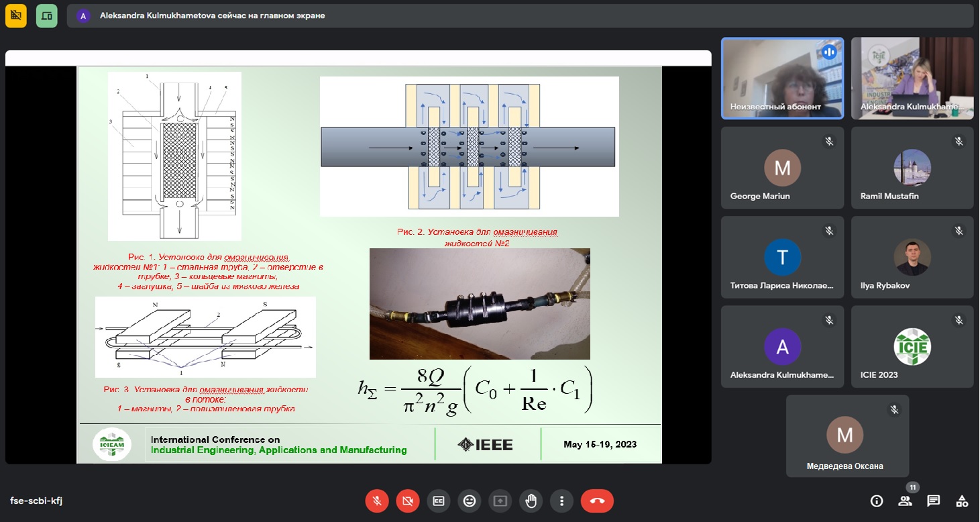Screen dimensions: 980x522
Task: Turn on your camera
Action: pyautogui.click(x=408, y=501)
